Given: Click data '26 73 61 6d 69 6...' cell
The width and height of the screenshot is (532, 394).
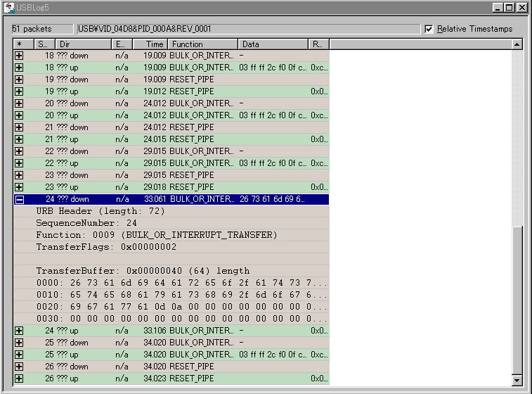Looking at the screenshot, I should tap(272, 199).
